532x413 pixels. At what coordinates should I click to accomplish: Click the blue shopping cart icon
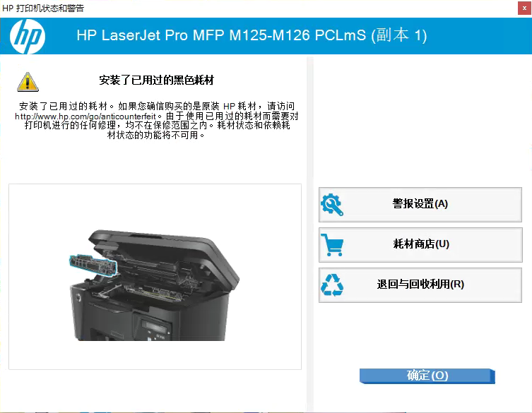tap(332, 245)
